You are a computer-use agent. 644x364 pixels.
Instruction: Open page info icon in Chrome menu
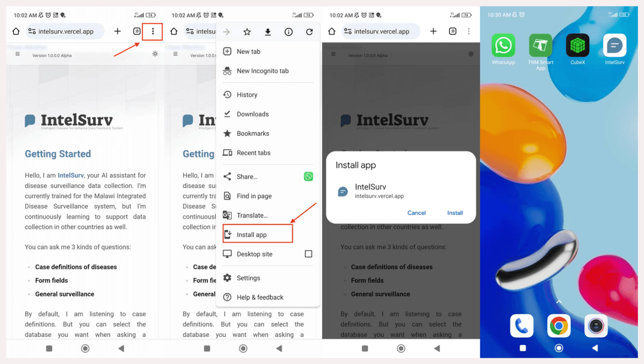[289, 32]
